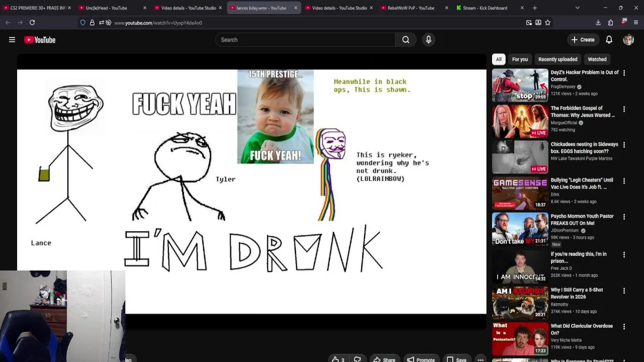The width and height of the screenshot is (644, 362).
Task: Go back with the browser back arrow
Action: (x=8, y=23)
